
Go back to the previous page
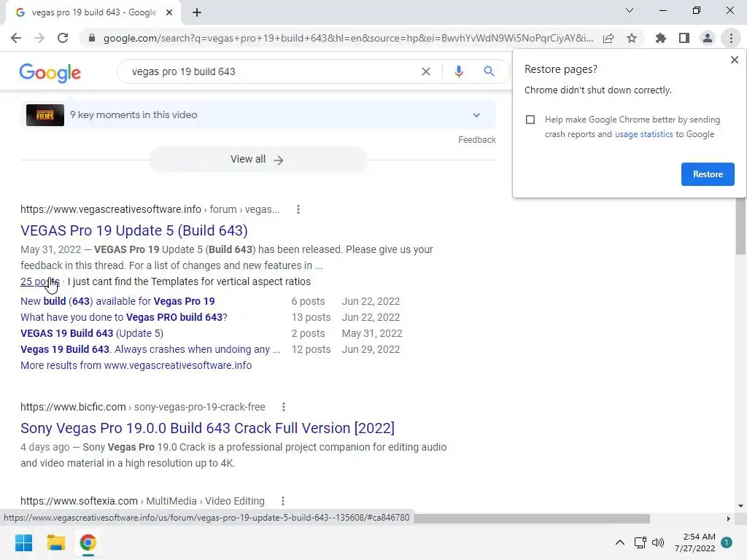(16, 38)
